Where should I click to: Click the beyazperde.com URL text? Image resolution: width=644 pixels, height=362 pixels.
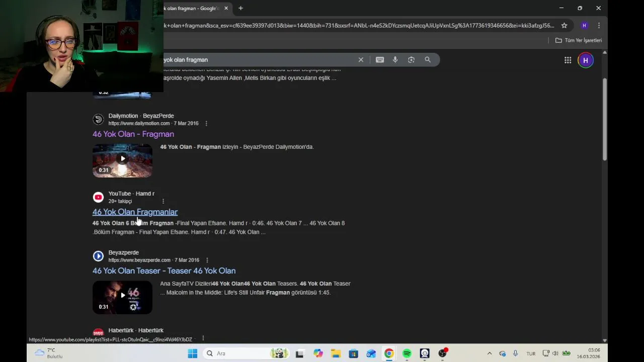139,260
